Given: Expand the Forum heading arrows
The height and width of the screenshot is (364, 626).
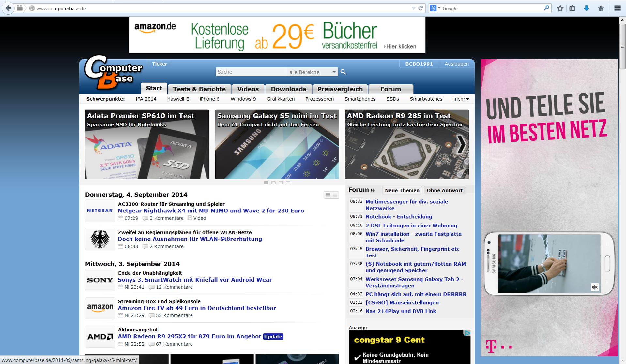Looking at the screenshot, I should [373, 190].
